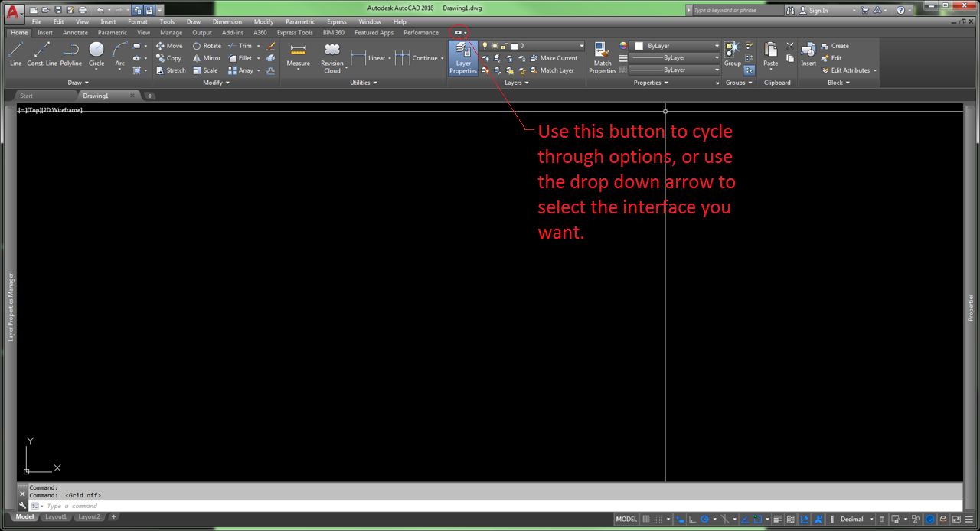The height and width of the screenshot is (531, 980).
Task: Open the Layer Properties manager
Action: tap(462, 58)
